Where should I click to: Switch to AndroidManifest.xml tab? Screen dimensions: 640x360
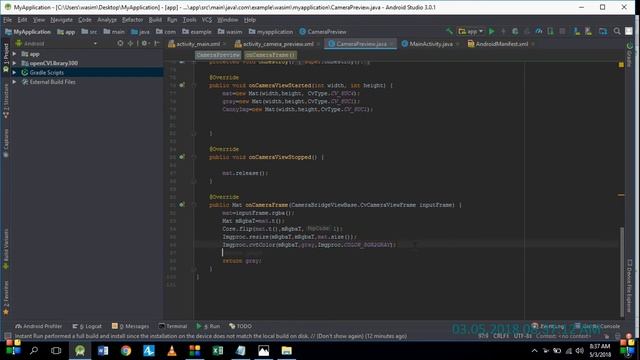coord(501,44)
